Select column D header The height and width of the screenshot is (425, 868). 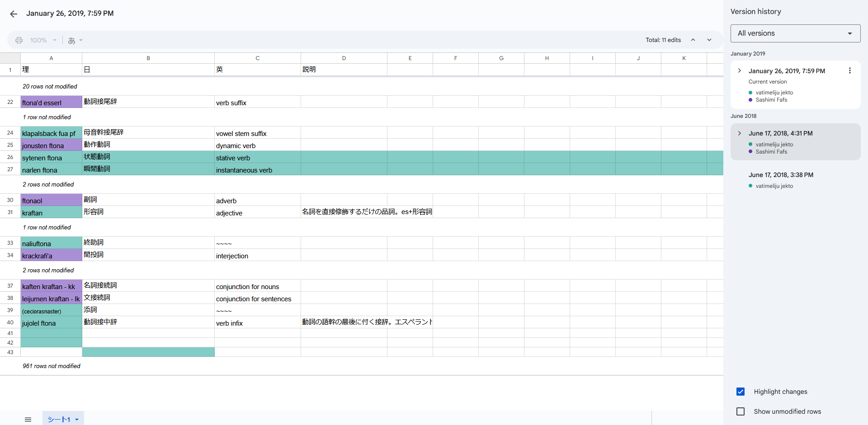344,58
